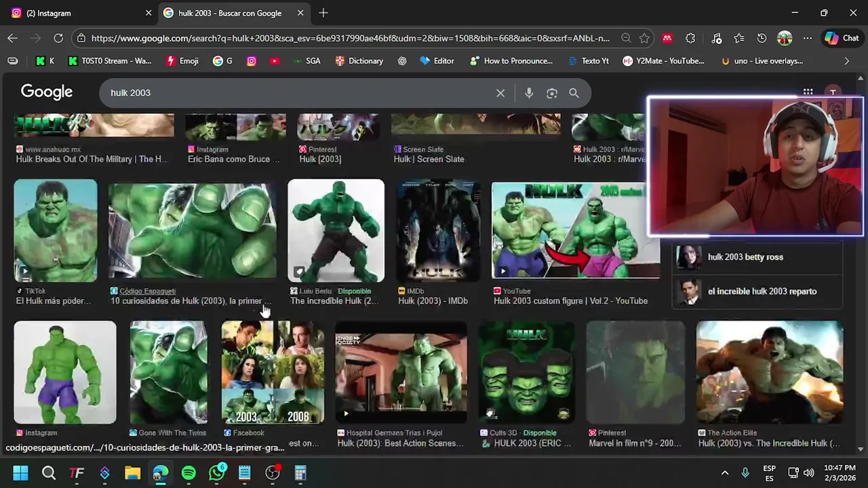The height and width of the screenshot is (488, 868).
Task: Select el increible hulk 2003 reparto suggestion
Action: [757, 291]
